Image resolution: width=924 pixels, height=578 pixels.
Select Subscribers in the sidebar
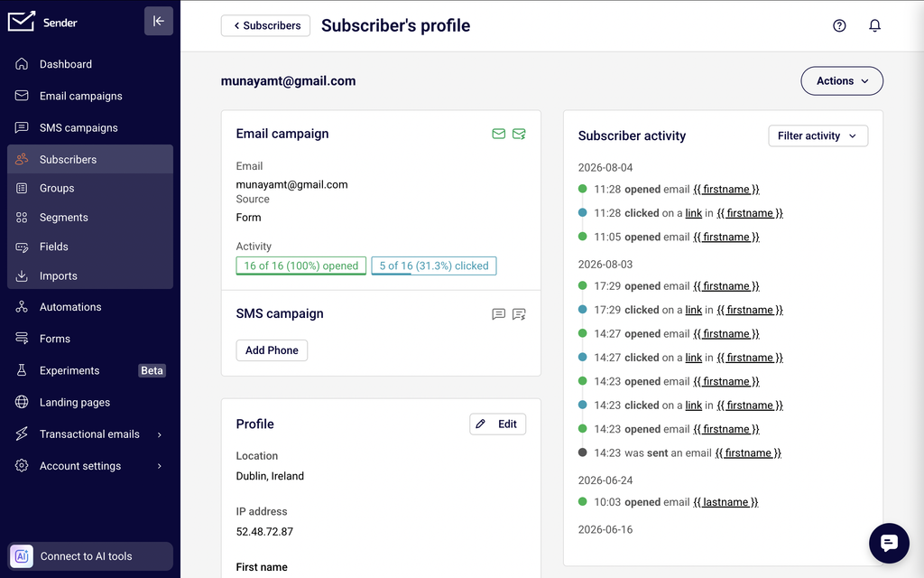(x=90, y=159)
